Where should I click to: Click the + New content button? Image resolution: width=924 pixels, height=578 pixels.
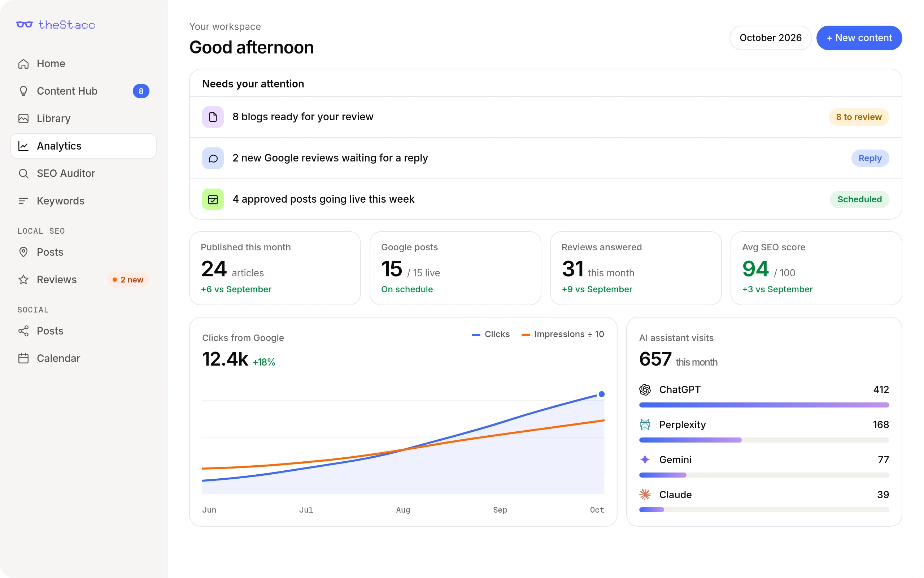pos(859,38)
